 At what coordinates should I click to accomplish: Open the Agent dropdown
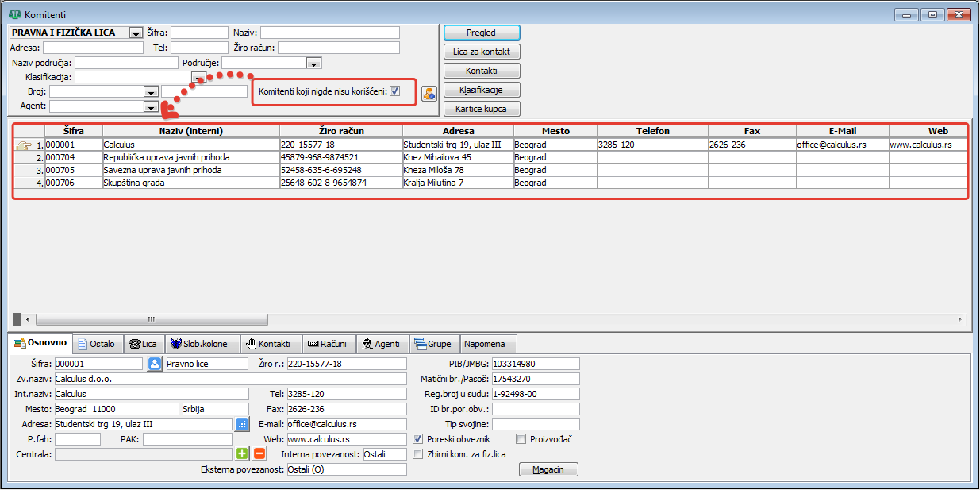(151, 106)
